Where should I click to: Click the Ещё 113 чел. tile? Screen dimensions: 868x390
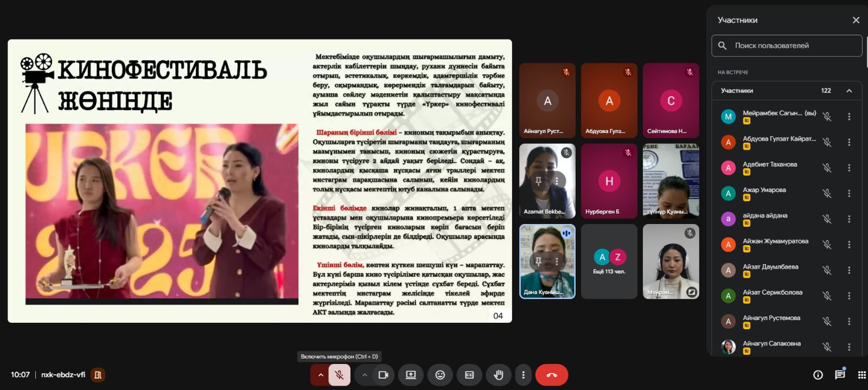click(609, 261)
